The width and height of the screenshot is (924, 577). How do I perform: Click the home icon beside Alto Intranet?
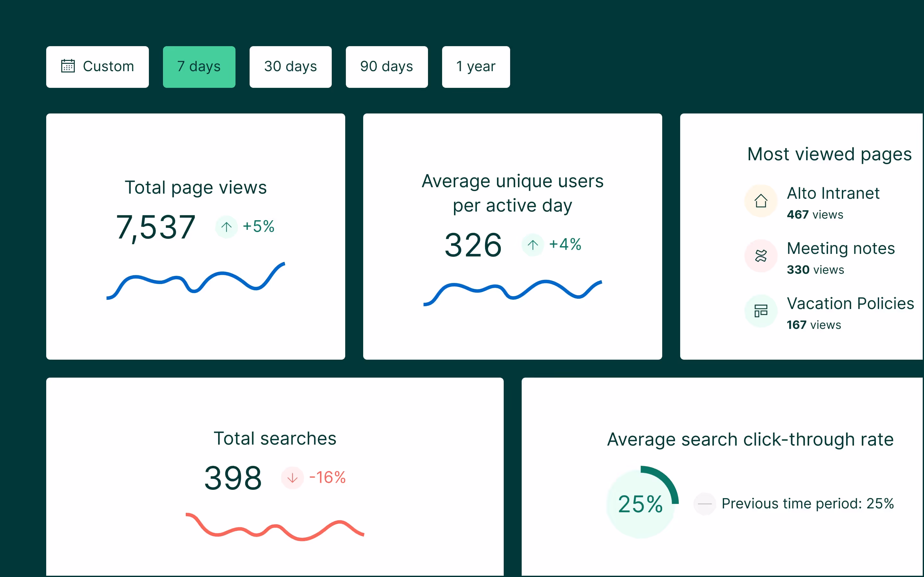(x=761, y=201)
